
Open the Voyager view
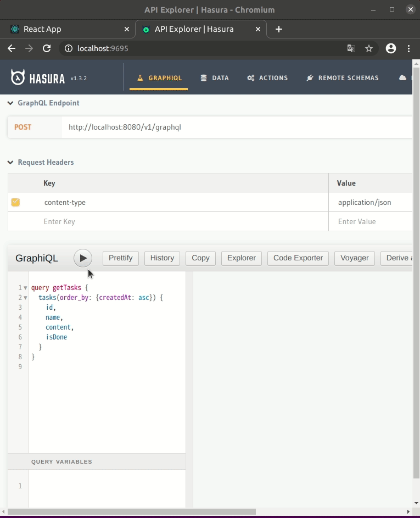(x=354, y=258)
